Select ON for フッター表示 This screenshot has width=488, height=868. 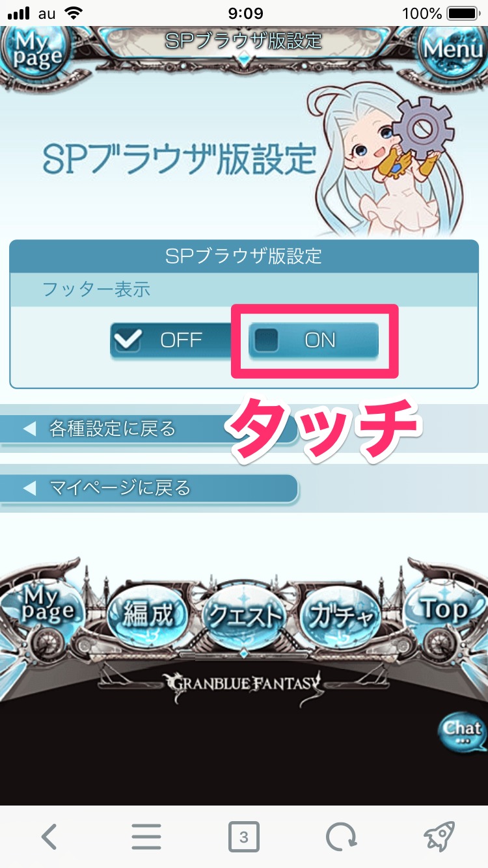pos(314,340)
